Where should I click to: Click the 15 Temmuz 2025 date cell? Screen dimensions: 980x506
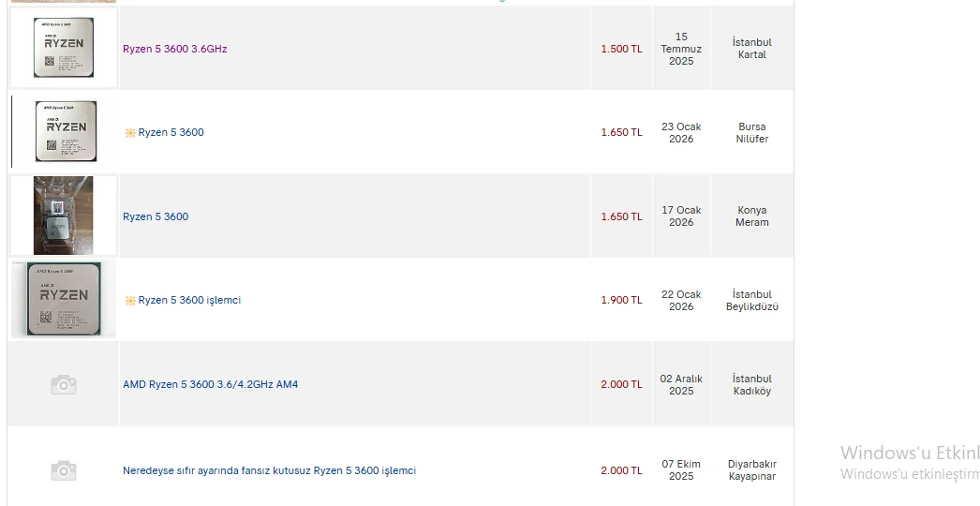(x=681, y=49)
